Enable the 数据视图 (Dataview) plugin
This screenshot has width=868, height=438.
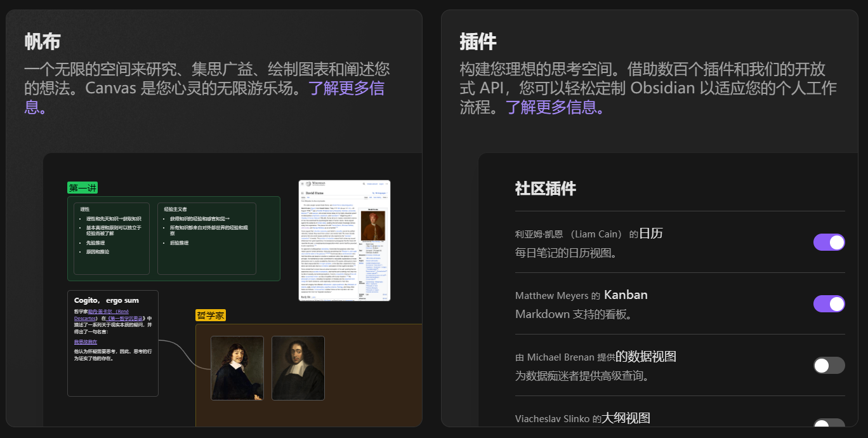(x=829, y=365)
